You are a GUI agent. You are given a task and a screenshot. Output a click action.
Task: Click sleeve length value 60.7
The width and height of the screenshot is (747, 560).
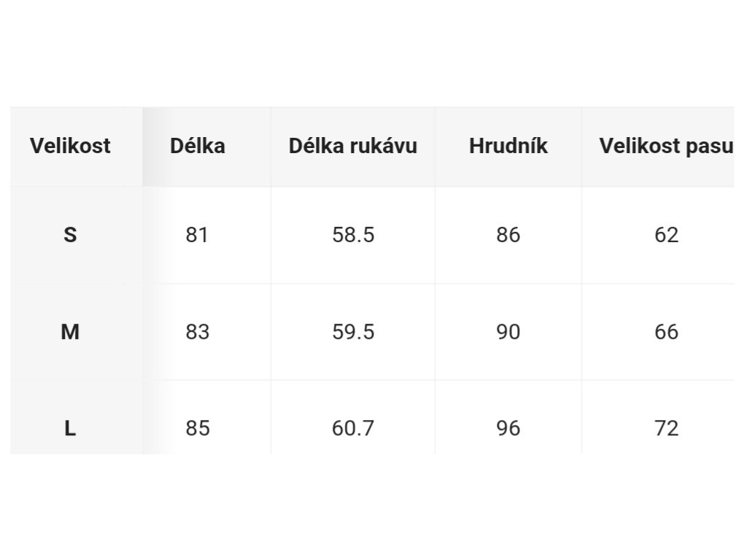pyautogui.click(x=353, y=428)
